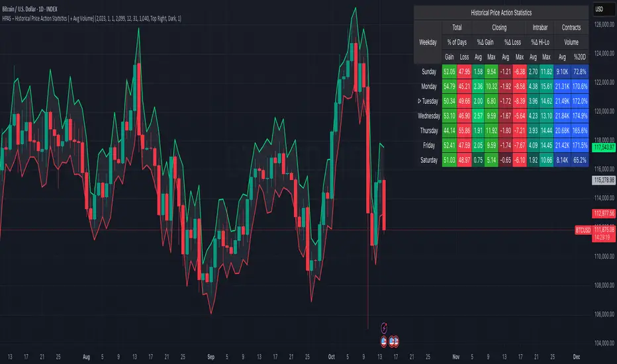This screenshot has height=364, width=617.
Task: Click the 104,000.00 price axis label
Action: point(604,343)
